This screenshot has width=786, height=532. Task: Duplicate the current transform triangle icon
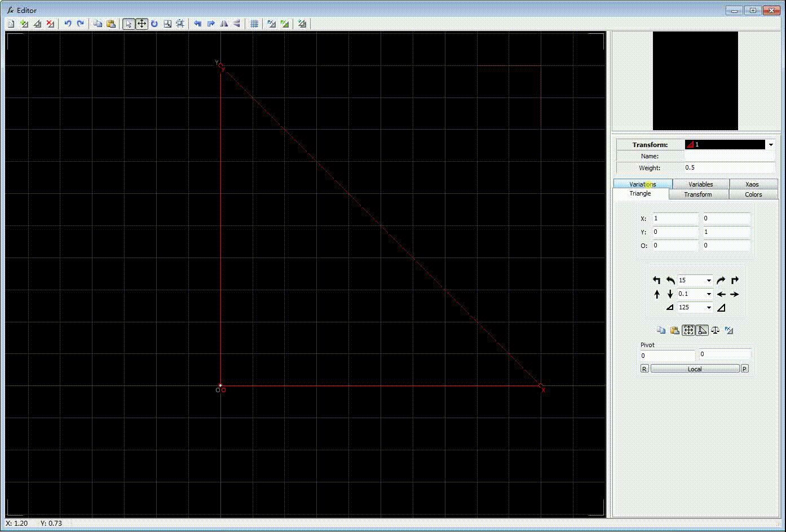click(x=37, y=24)
